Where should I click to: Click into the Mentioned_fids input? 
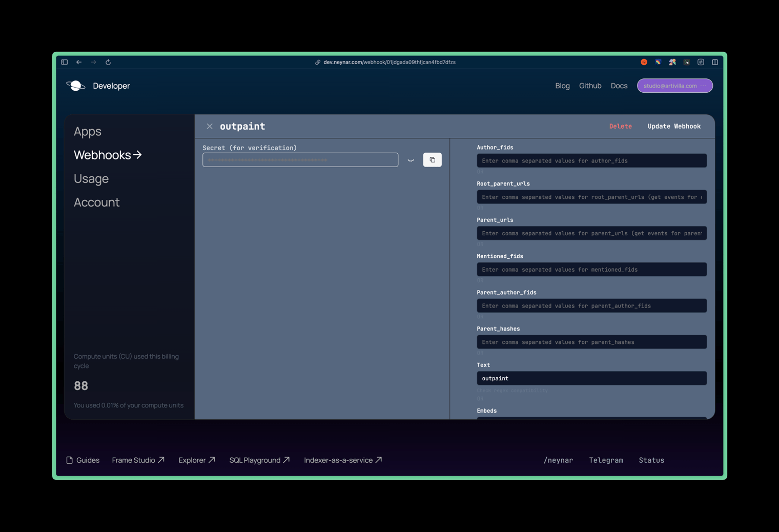592,270
